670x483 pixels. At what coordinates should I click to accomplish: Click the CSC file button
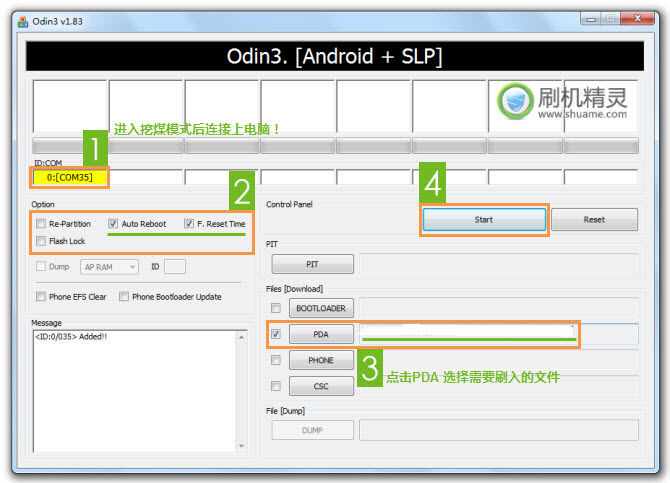(x=321, y=386)
